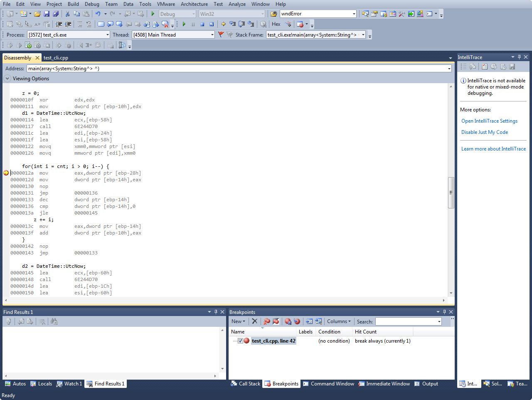
Task: Open the New breakpoint dropdown
Action: click(238, 321)
